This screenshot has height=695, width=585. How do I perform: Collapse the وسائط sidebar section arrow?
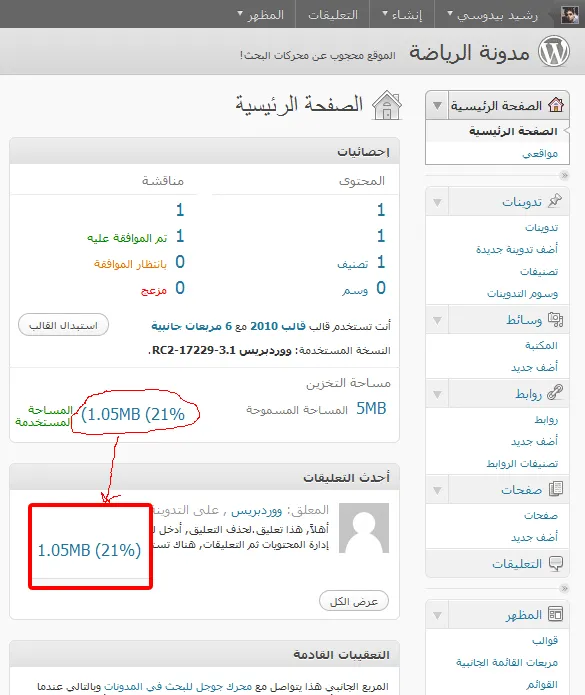click(437, 320)
